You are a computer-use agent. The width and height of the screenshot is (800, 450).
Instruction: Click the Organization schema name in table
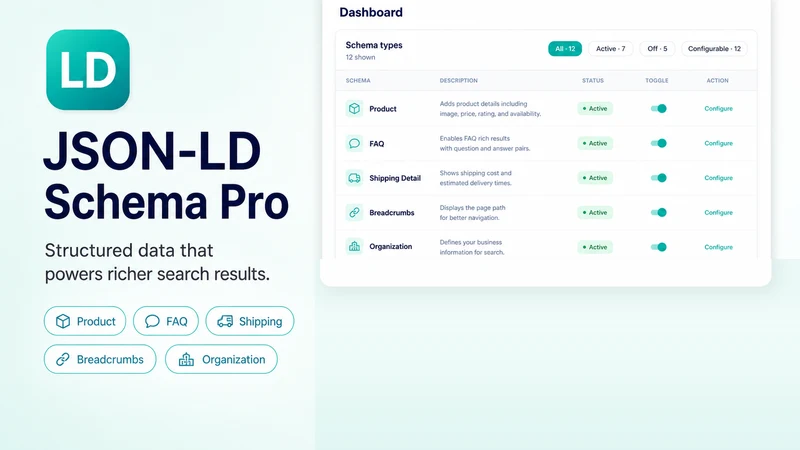(x=391, y=246)
